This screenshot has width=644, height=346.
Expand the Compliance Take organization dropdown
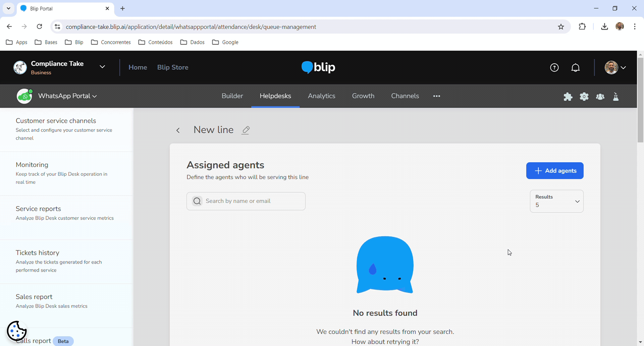[102, 67]
